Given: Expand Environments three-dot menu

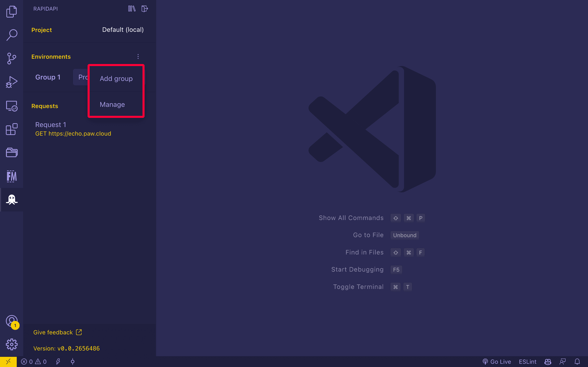Looking at the screenshot, I should [138, 56].
